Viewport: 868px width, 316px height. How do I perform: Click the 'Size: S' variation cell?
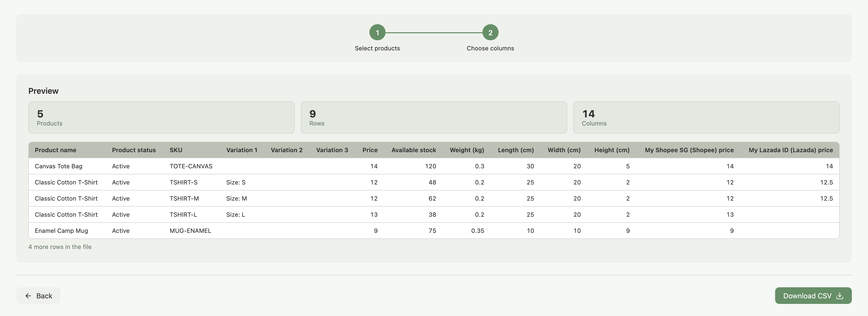tap(236, 182)
